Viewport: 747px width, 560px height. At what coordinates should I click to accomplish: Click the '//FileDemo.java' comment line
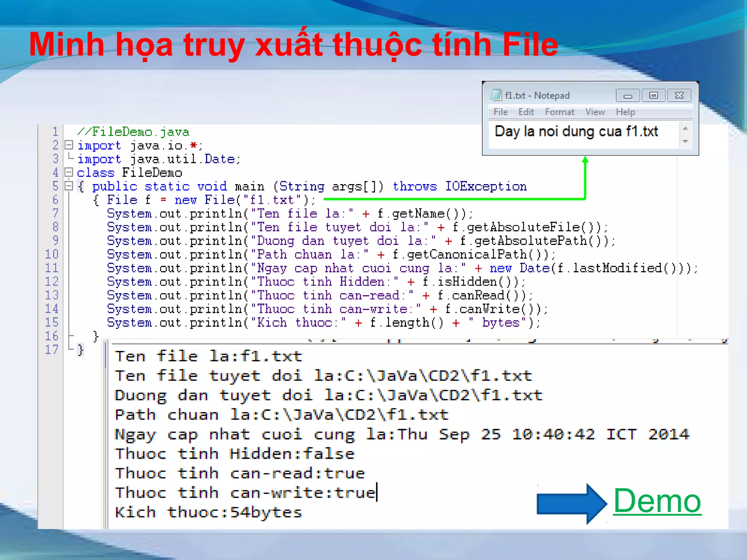pyautogui.click(x=133, y=132)
